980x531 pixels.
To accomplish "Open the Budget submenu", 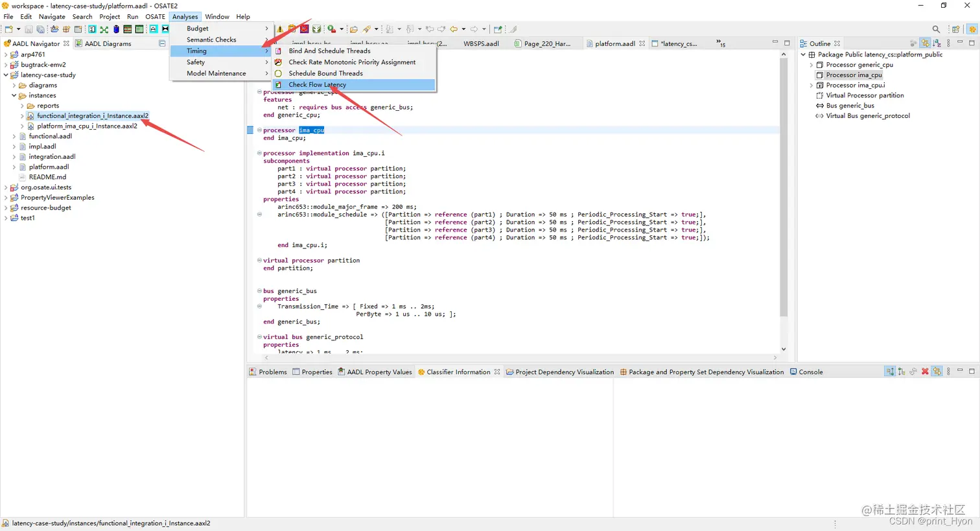I will 220,29.
